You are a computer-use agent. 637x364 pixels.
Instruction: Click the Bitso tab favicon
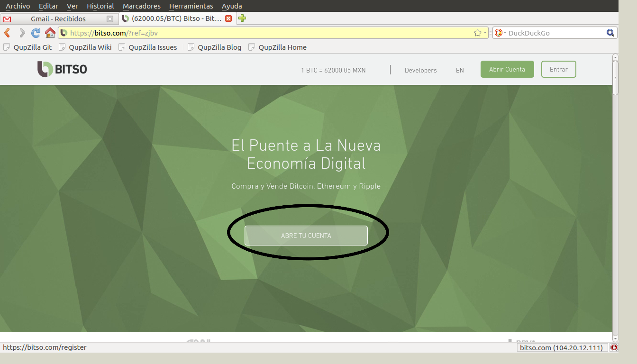[x=125, y=18]
